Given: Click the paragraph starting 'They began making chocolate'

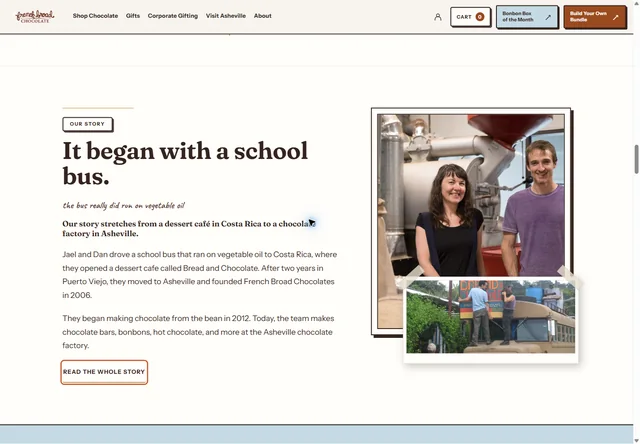Looking at the screenshot, I should (x=198, y=332).
